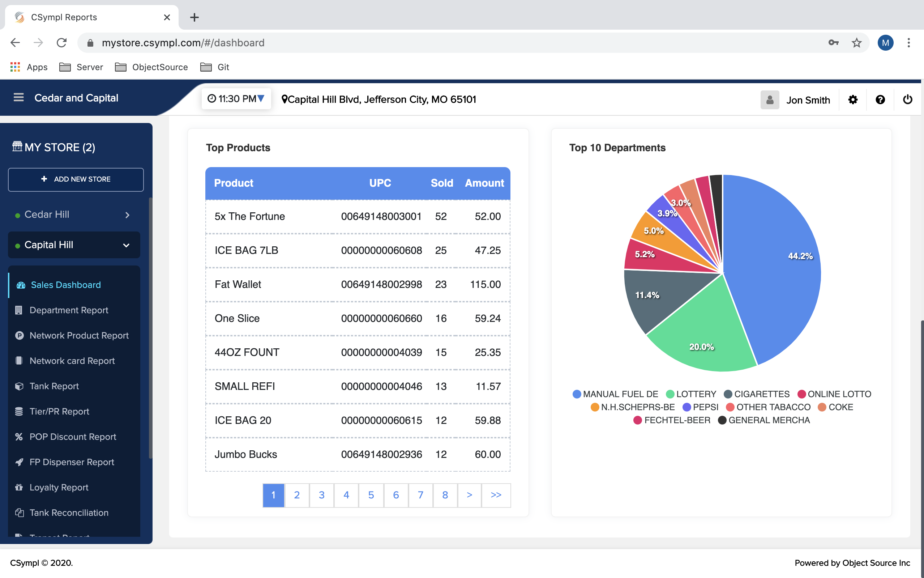Click ADD NEW STORE button
Screen dimensions: 924x578
(76, 179)
